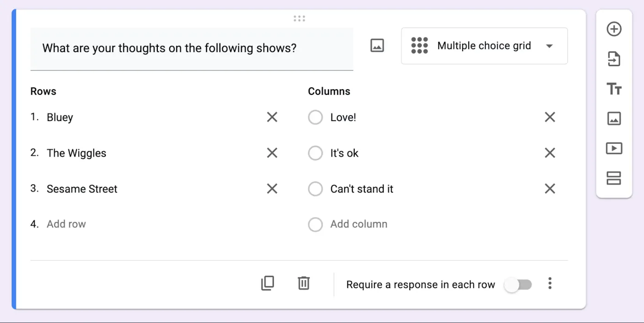Click the radio circle beside Add column
The image size is (644, 323).
(x=316, y=225)
